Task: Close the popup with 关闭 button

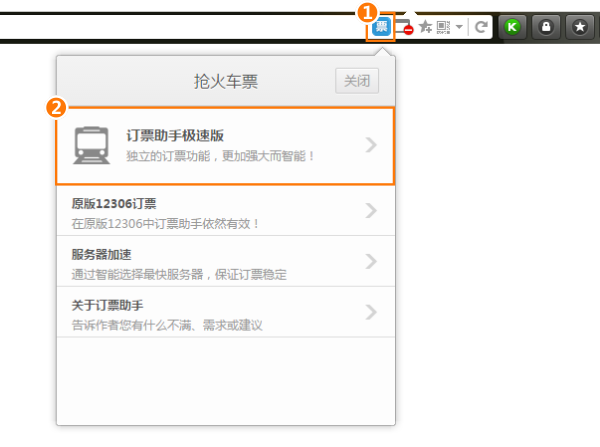Action: [357, 81]
